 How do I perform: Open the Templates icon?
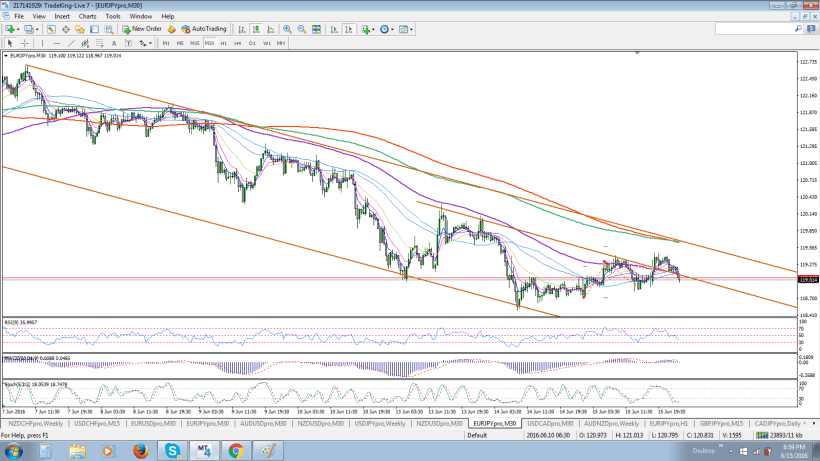click(403, 29)
